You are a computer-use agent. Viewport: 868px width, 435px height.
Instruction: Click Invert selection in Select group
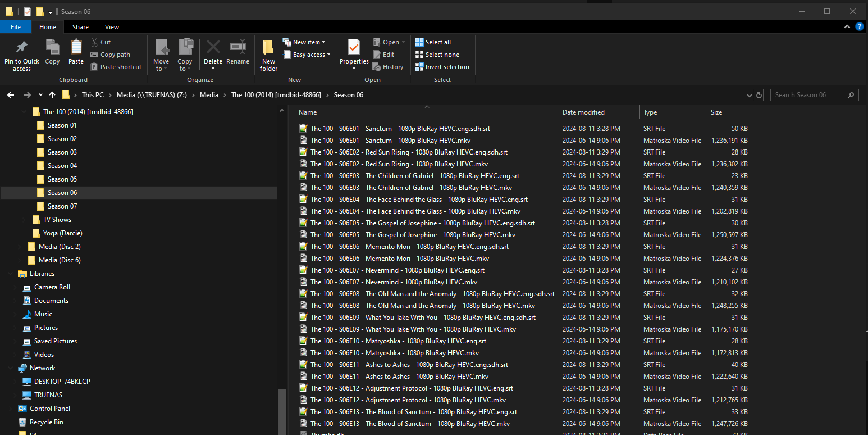pos(442,67)
